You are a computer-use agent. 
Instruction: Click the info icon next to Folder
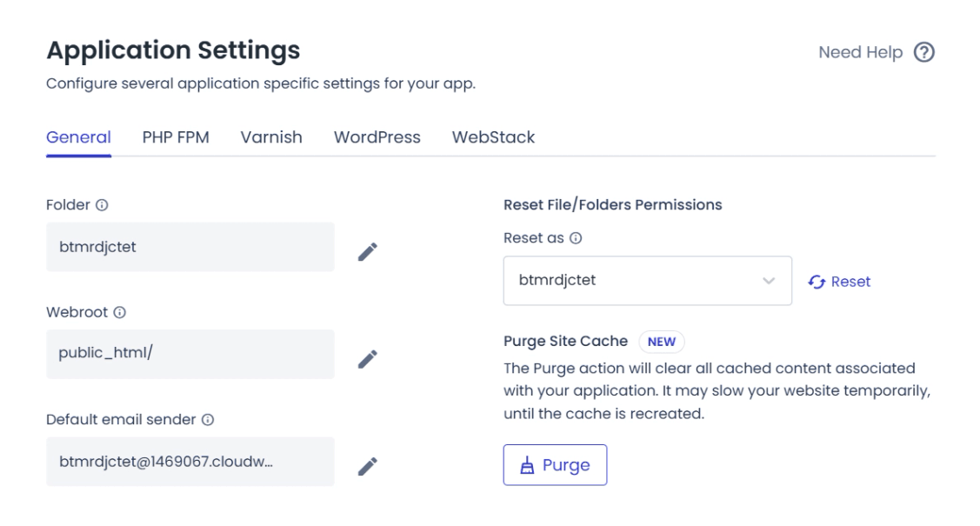(102, 206)
